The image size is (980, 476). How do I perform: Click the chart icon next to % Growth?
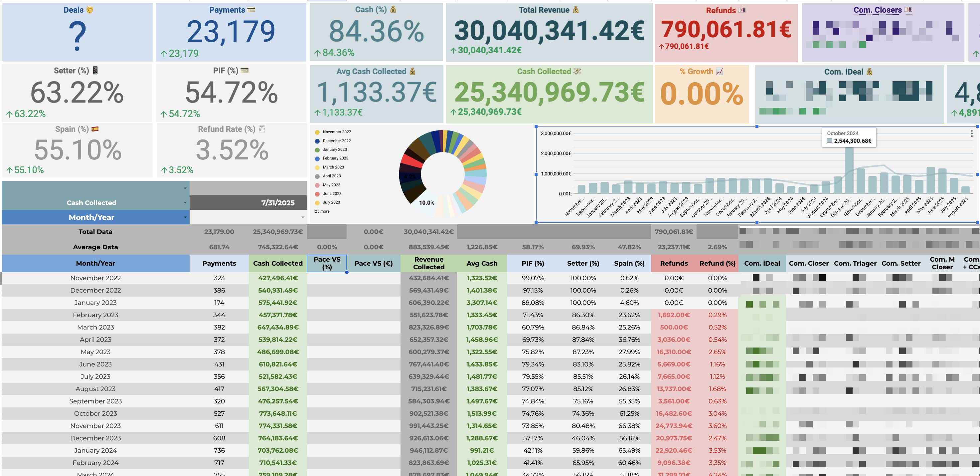coord(720,71)
